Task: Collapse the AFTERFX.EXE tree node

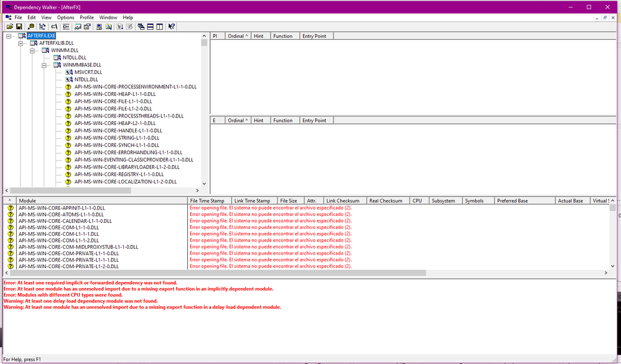Action: pos(9,36)
